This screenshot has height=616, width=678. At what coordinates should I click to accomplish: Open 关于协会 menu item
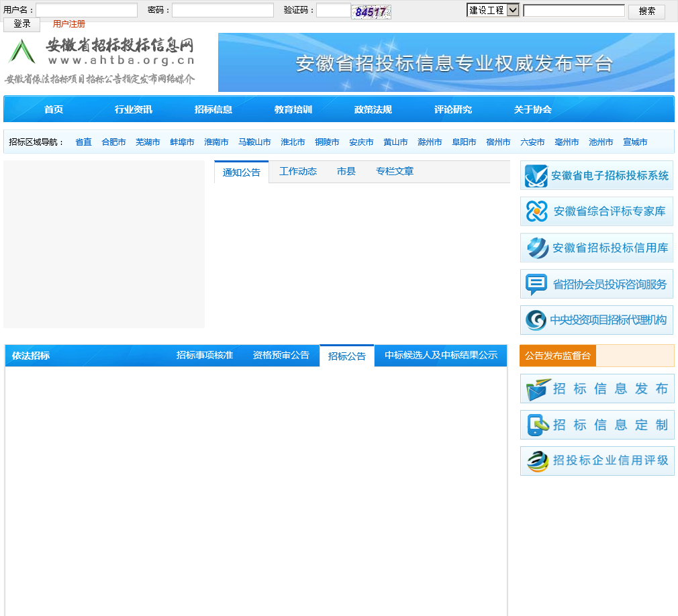coord(533,109)
